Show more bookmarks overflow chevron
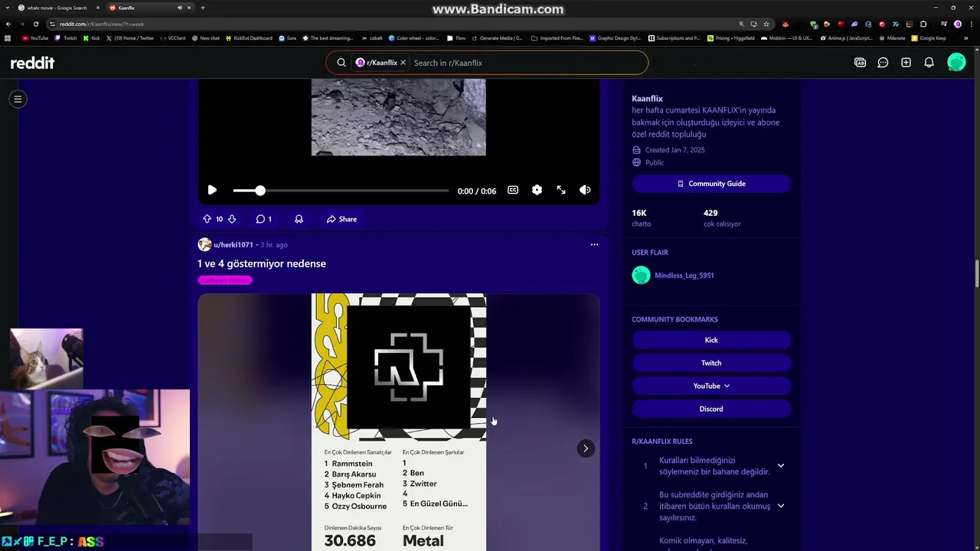Image resolution: width=980 pixels, height=551 pixels. click(966, 37)
